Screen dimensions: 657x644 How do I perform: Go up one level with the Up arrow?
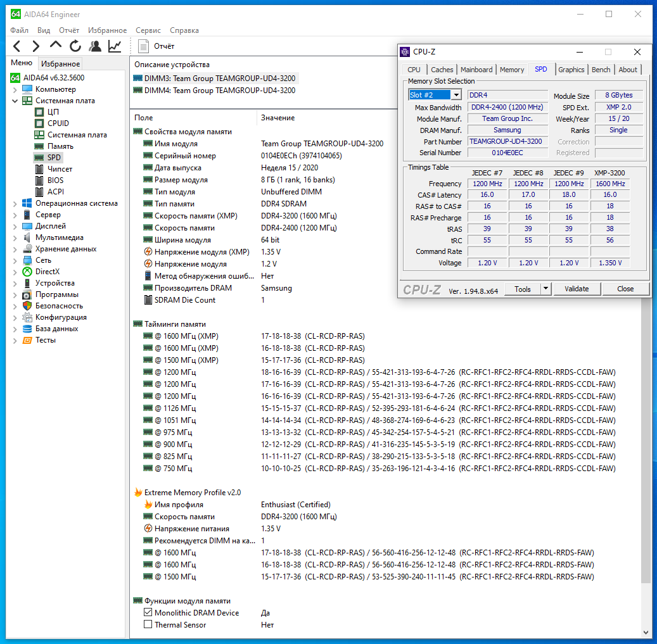55,45
